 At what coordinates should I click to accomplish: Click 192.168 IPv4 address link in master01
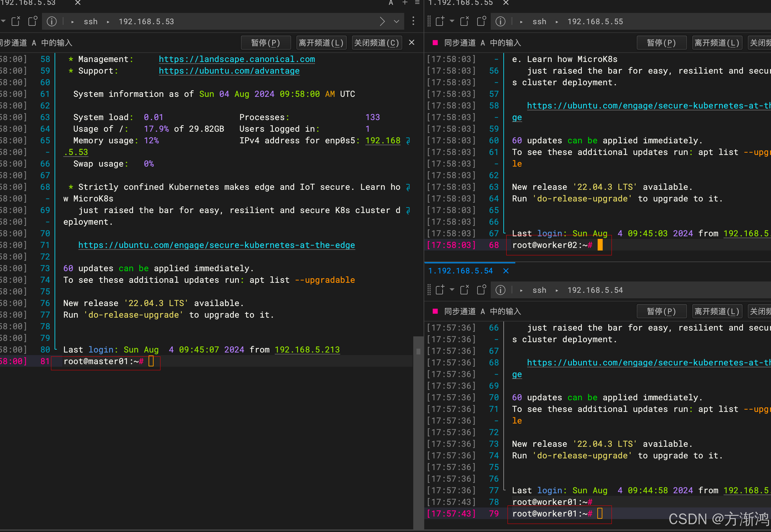(x=383, y=141)
